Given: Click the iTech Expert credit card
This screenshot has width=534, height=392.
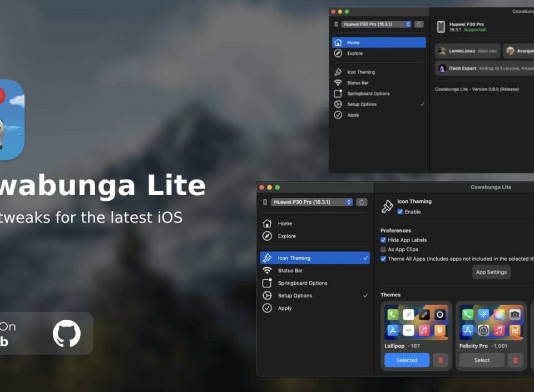Looking at the screenshot, I should pyautogui.click(x=484, y=68).
